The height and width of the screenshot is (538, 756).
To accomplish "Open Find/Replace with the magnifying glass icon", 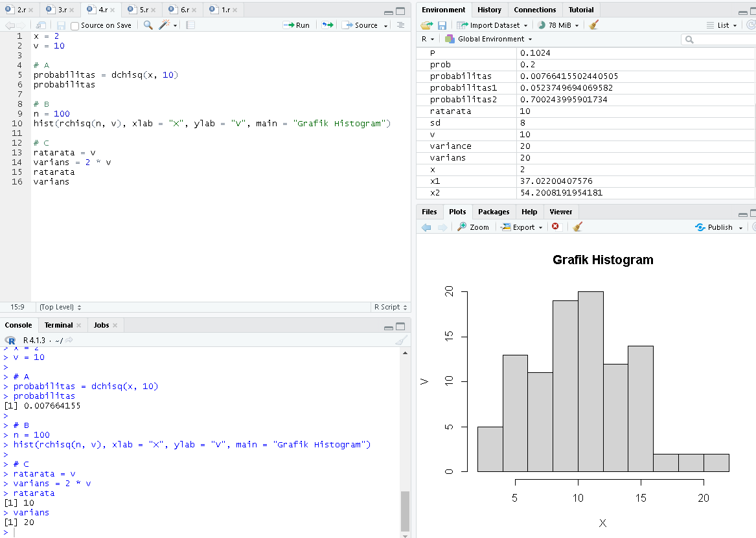I will pos(148,25).
